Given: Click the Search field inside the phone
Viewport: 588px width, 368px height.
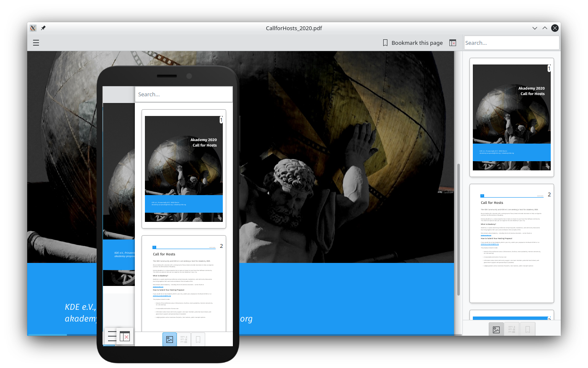Looking at the screenshot, I should (183, 95).
